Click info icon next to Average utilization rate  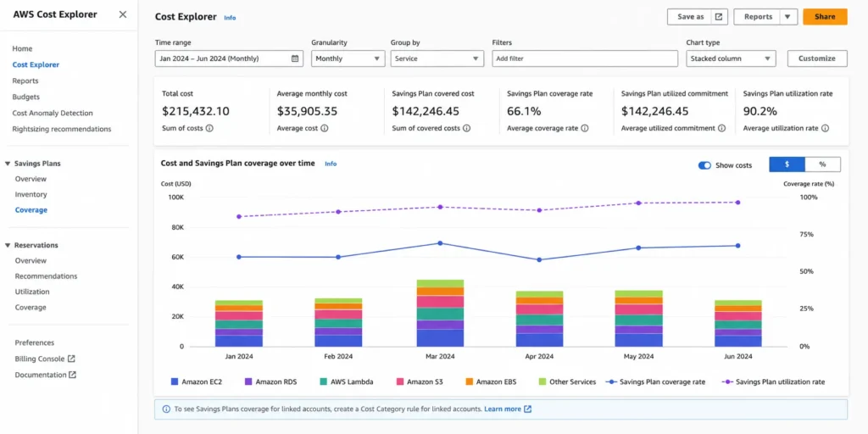pyautogui.click(x=825, y=128)
